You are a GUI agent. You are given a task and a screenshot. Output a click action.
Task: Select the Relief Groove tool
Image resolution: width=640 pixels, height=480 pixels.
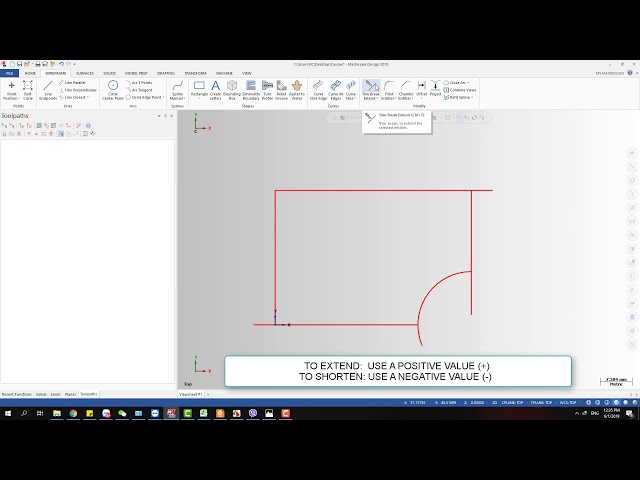tap(282, 90)
